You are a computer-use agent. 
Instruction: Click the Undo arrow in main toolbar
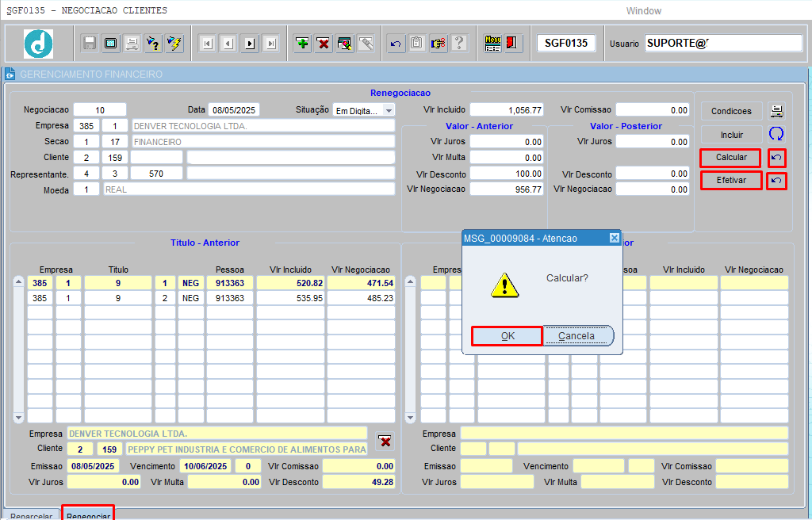(x=396, y=43)
